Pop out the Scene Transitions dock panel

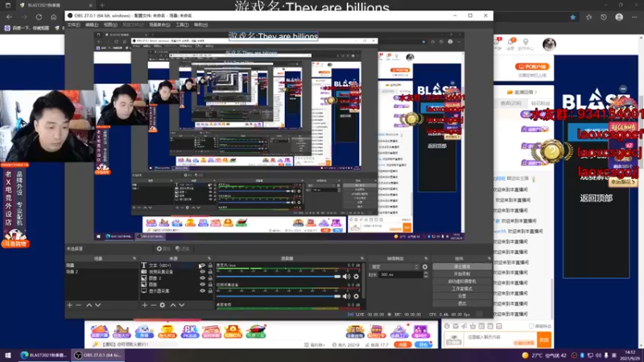pos(426,258)
